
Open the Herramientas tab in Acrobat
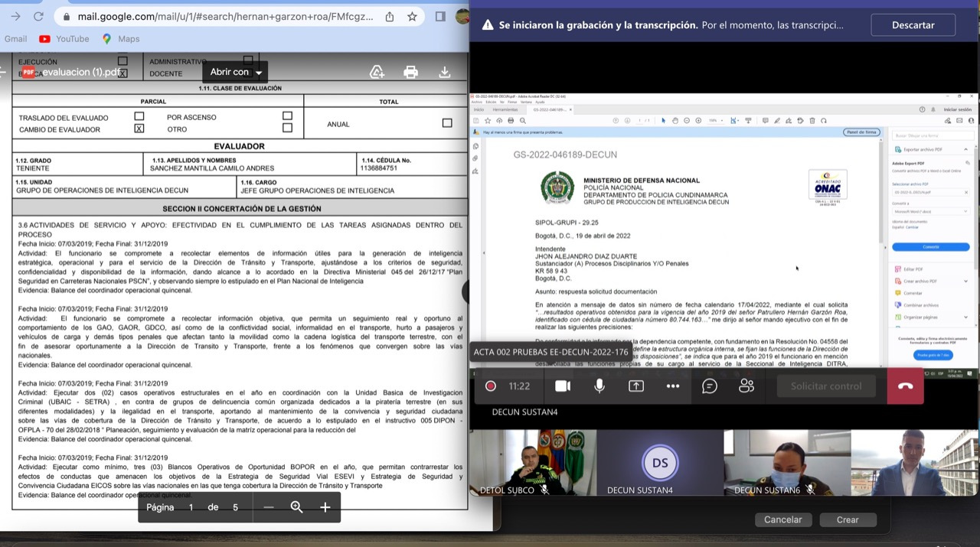click(505, 109)
